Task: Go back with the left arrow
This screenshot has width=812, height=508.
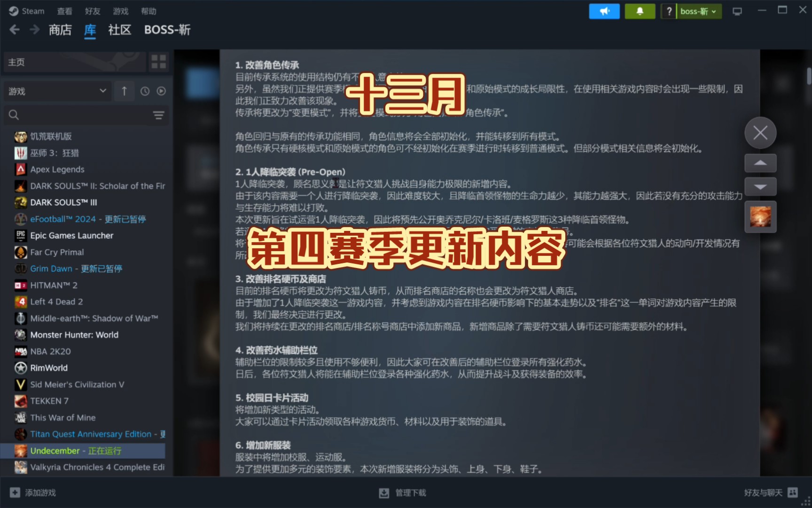Action: pos(15,30)
